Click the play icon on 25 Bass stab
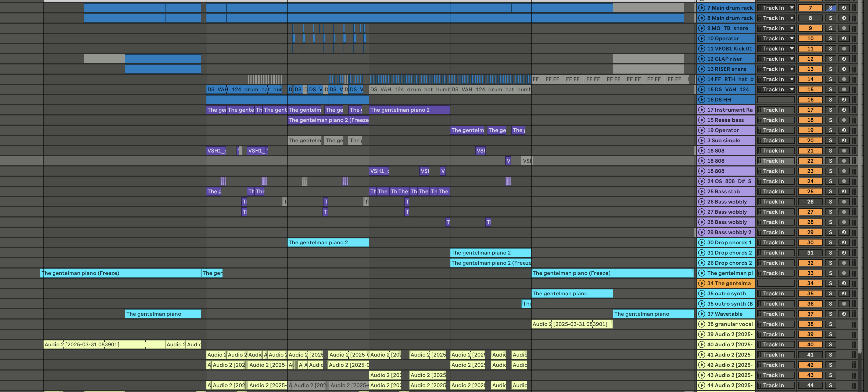Viewport: 868px width, 392px height. pos(702,191)
